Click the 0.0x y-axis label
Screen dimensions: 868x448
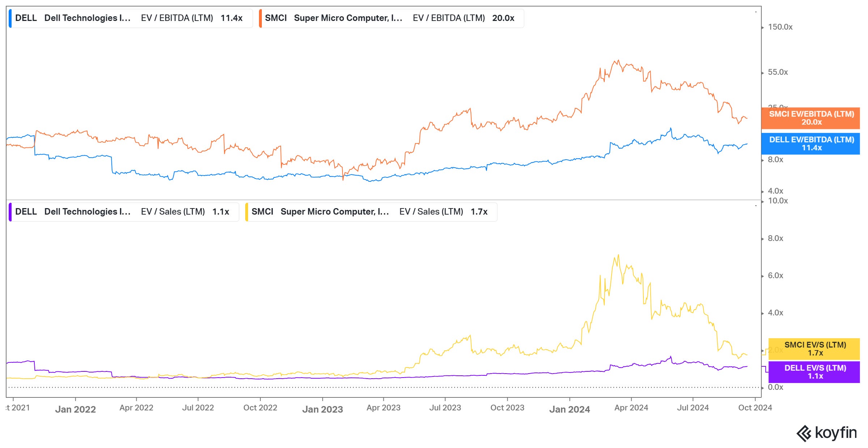[x=775, y=387]
